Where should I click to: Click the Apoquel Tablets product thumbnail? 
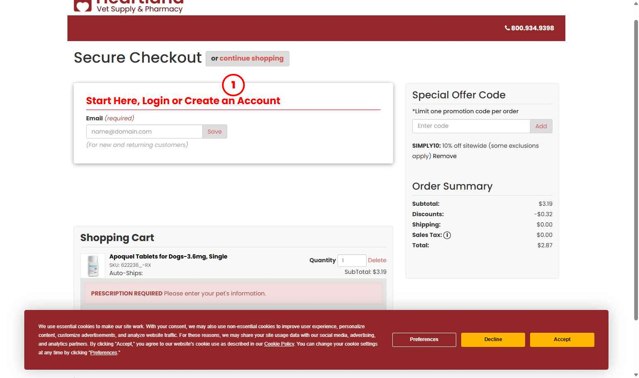93,266
